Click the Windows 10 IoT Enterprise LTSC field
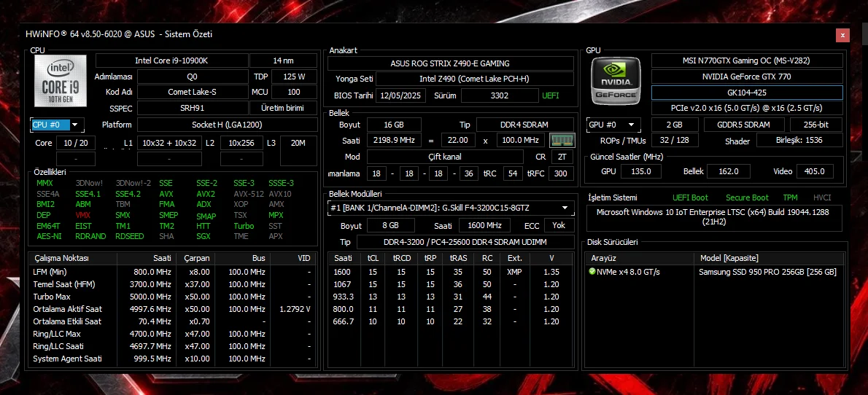 (714, 217)
